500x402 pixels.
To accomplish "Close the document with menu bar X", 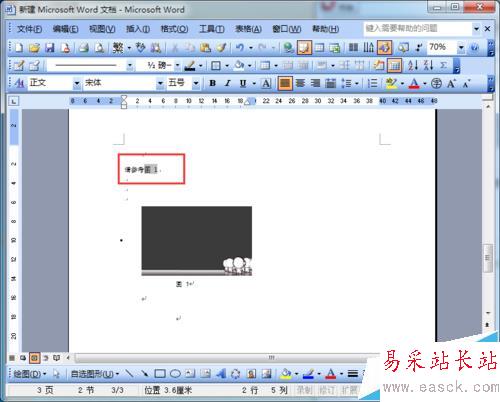I will coord(487,29).
